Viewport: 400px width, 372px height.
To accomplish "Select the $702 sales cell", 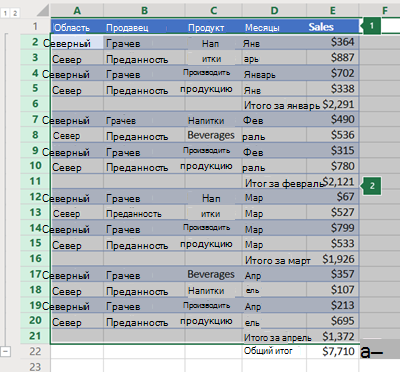I will point(333,73).
